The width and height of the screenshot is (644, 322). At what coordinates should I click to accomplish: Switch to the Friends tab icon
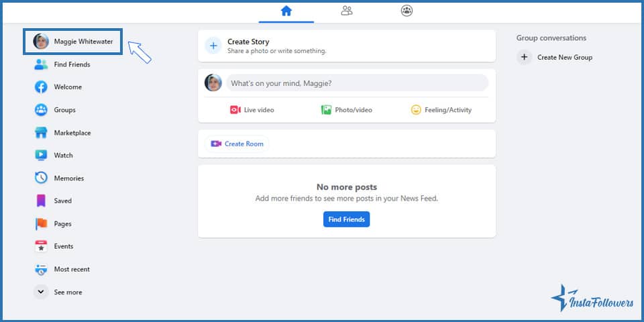(347, 11)
